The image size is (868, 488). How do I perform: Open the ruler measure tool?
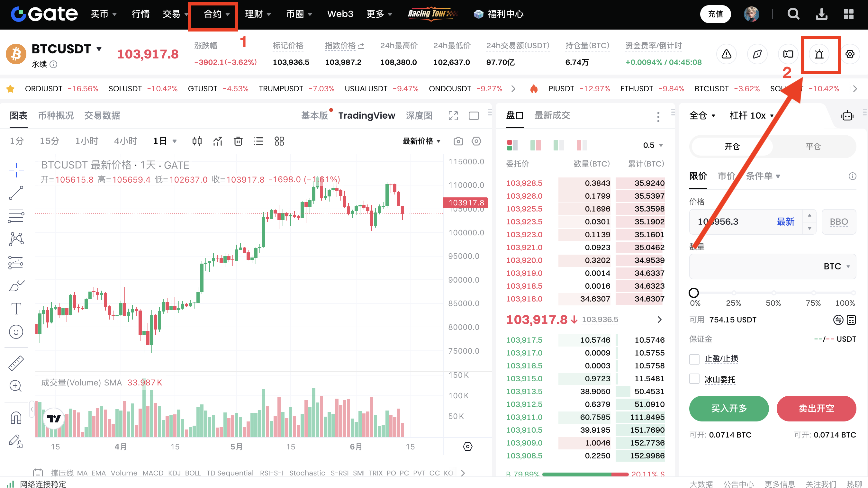point(16,363)
